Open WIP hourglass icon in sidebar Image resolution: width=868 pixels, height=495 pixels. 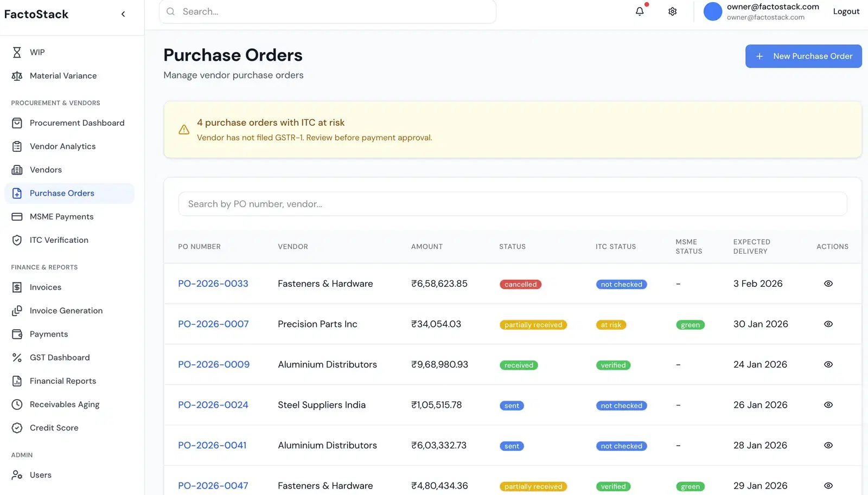tap(17, 52)
